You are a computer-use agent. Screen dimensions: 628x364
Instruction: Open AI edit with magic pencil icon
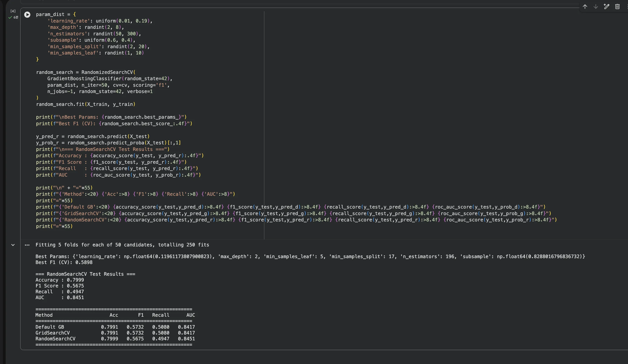[606, 7]
